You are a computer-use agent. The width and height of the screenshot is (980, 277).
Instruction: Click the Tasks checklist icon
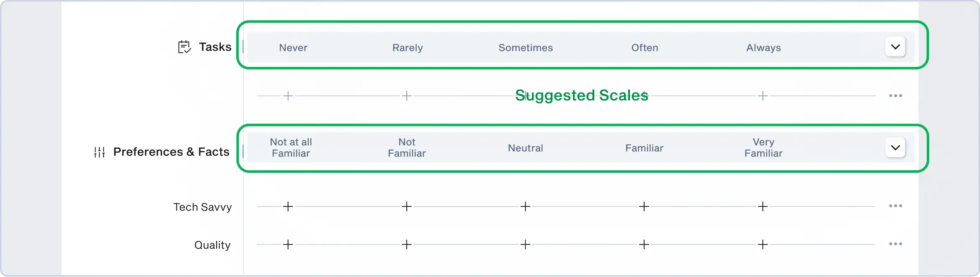tap(184, 47)
